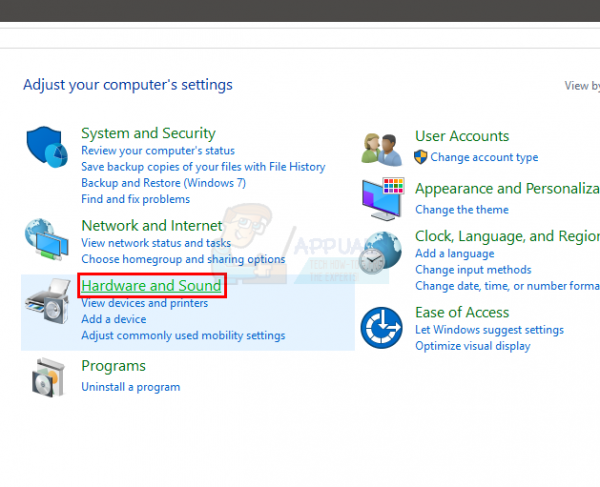Click the System and Security shield icon

tap(47, 147)
